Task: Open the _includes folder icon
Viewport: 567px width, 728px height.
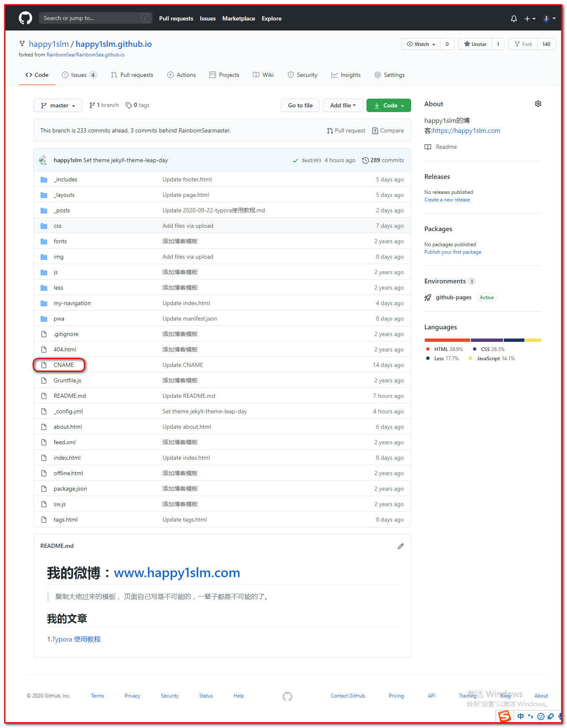Action: pos(44,179)
